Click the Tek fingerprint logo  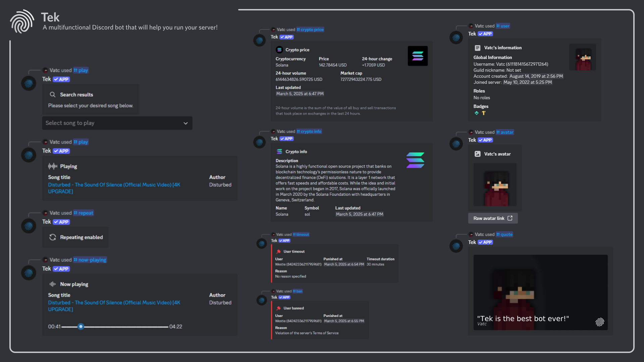22,21
